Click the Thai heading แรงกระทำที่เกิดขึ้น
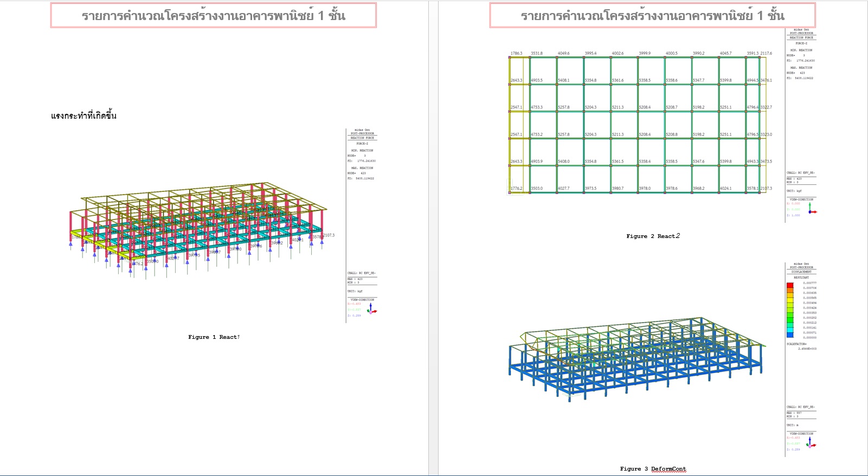 click(x=83, y=116)
